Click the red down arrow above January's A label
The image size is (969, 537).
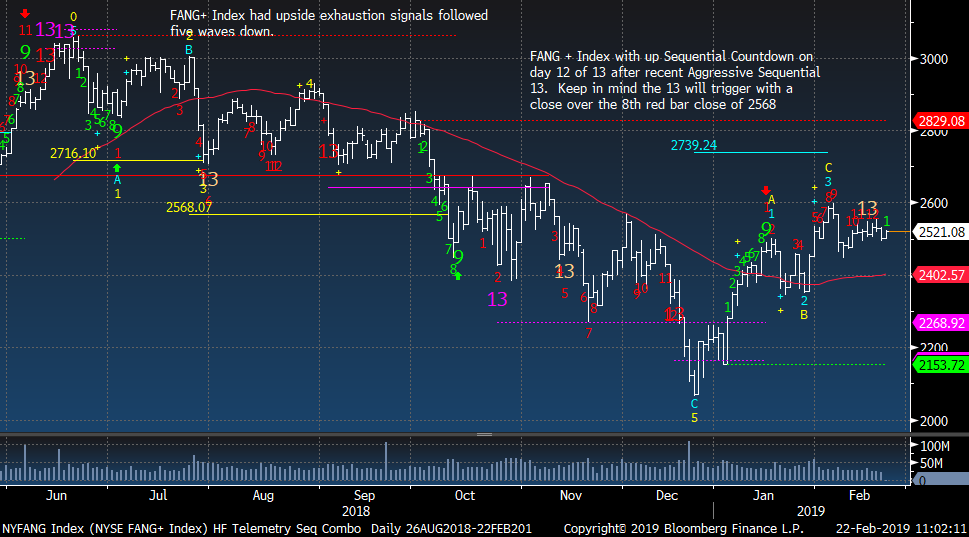tap(766, 190)
